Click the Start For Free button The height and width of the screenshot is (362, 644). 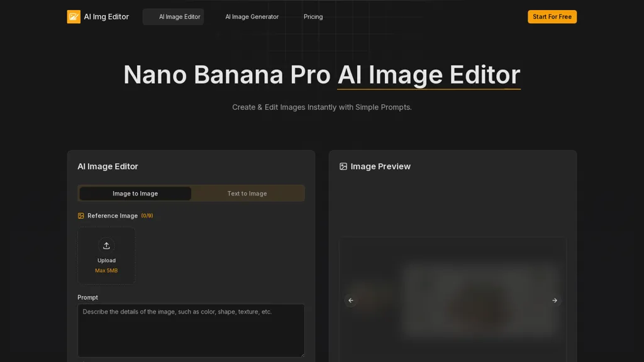pos(552,17)
